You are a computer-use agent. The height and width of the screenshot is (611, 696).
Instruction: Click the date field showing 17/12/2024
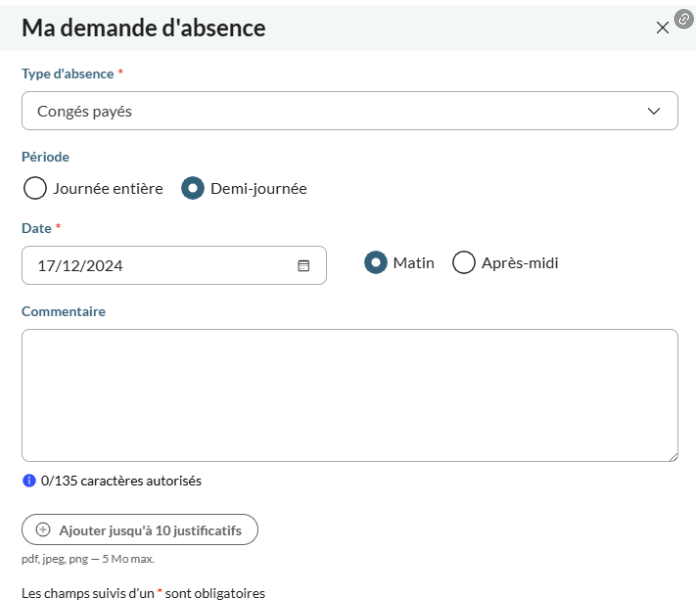click(174, 265)
